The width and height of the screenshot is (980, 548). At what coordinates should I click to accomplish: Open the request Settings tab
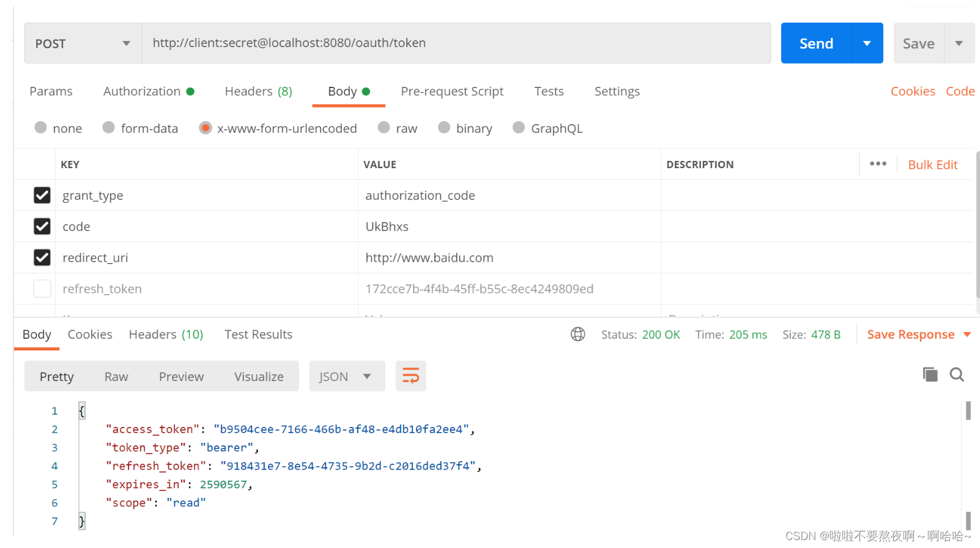[617, 91]
